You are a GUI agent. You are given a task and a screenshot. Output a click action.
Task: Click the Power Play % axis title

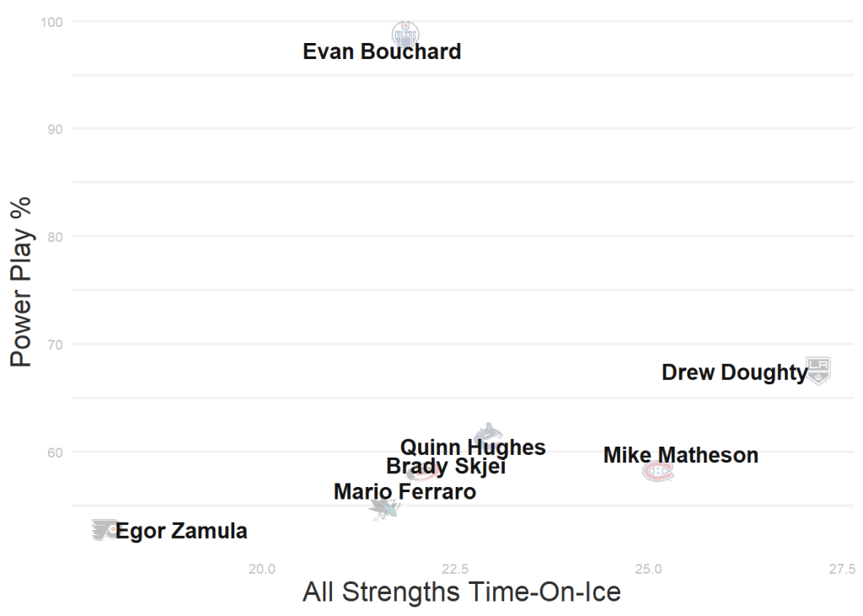[x=22, y=281]
